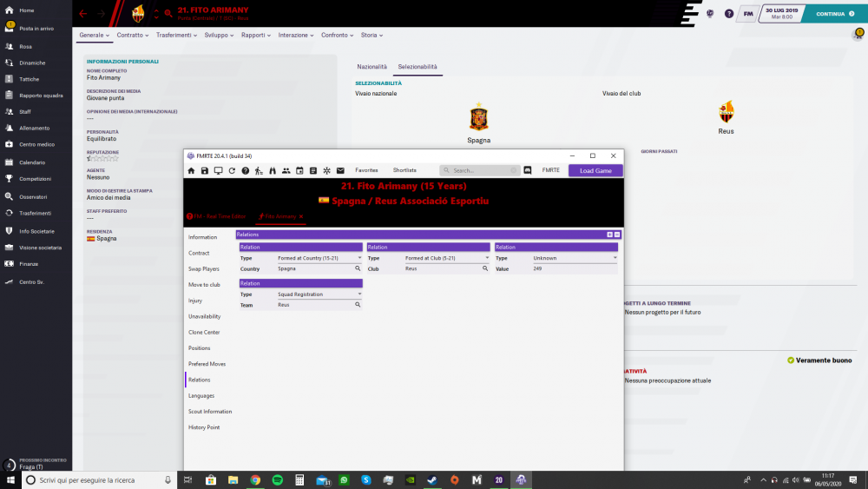Screen dimensions: 868x489
Task: Click the save icon in FMRTE toolbar
Action: pos(205,170)
